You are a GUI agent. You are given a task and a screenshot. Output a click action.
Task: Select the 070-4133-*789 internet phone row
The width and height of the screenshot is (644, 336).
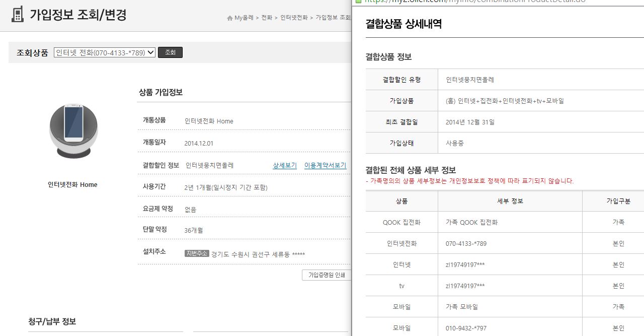point(466,243)
